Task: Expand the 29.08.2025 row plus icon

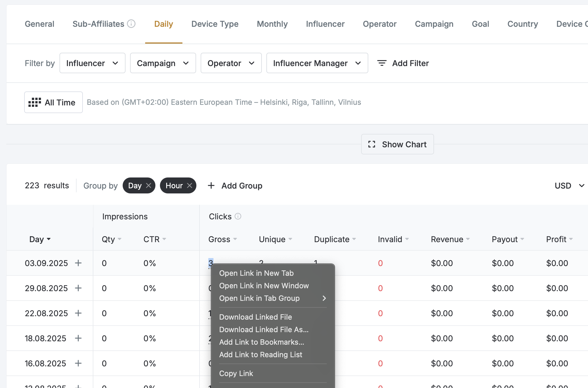Action: 78,288
